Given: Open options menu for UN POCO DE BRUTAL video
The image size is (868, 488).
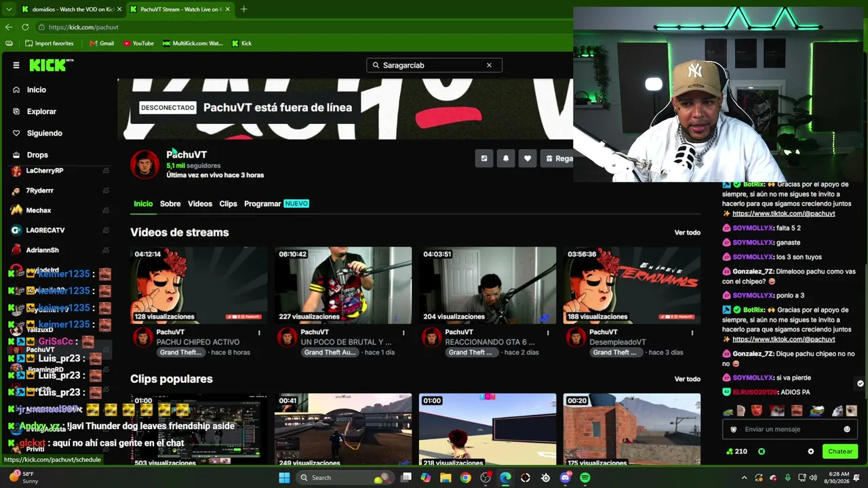Looking at the screenshot, I should pos(403,333).
